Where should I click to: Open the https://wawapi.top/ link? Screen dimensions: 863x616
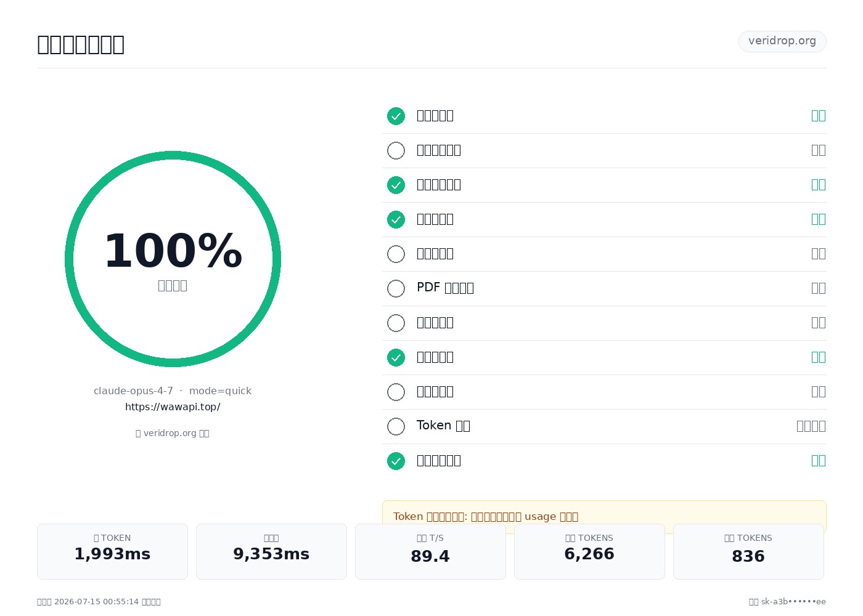point(173,407)
